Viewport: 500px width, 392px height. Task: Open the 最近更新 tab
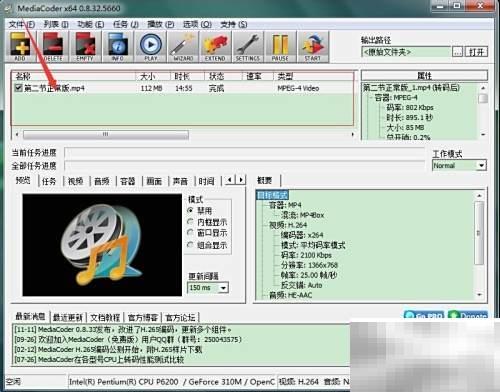coord(68,317)
